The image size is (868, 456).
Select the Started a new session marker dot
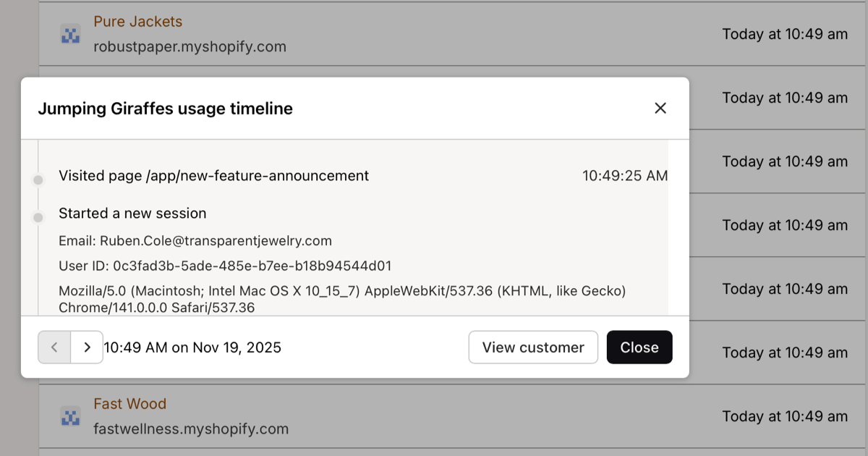coord(38,217)
